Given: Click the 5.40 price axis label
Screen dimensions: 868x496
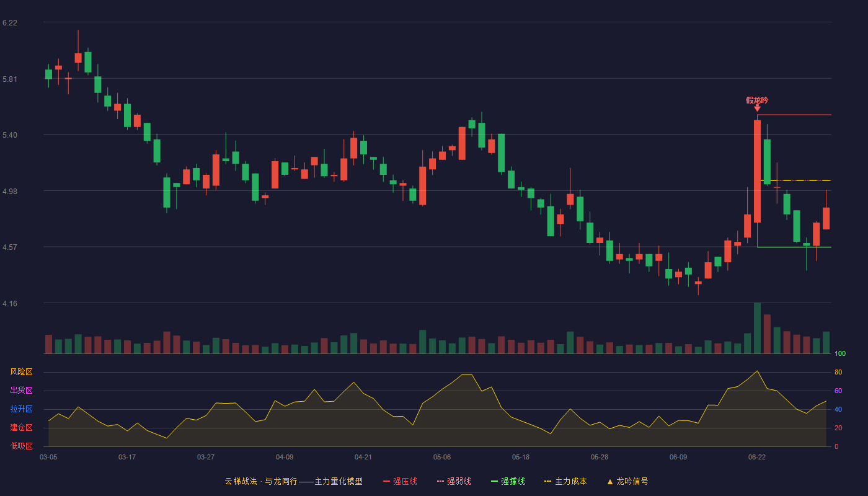Looking at the screenshot, I should [10, 135].
